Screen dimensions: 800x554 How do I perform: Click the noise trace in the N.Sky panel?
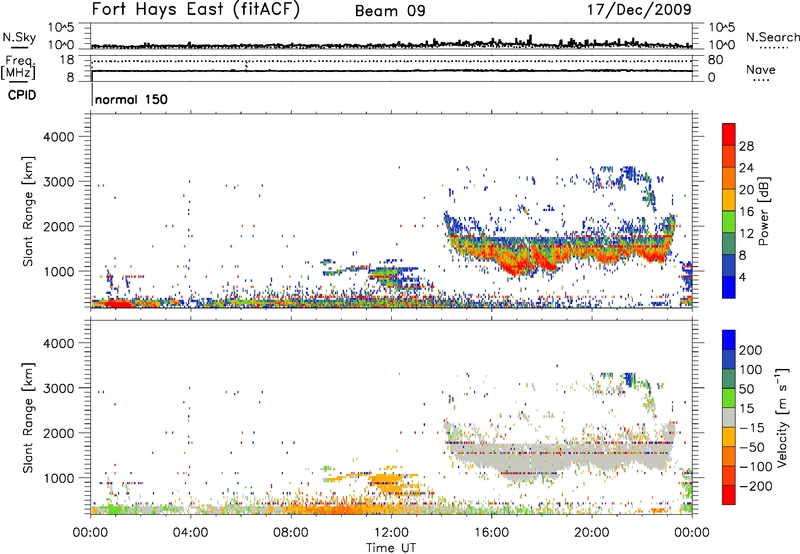coord(392,44)
